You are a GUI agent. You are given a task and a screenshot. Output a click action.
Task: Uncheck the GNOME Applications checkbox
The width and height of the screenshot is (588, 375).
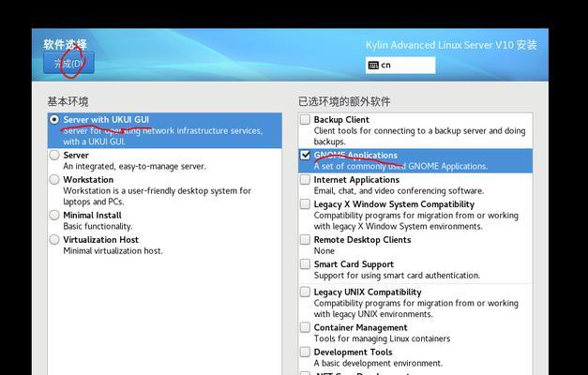point(305,155)
